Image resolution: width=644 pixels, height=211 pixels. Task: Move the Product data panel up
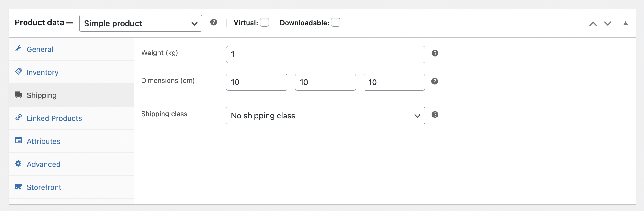[593, 23]
